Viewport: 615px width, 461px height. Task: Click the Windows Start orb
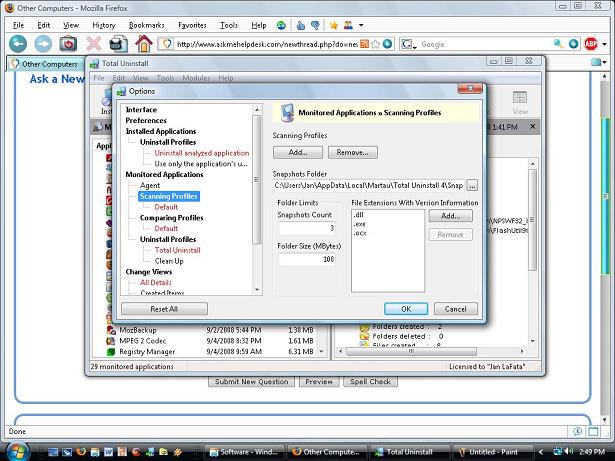click(16, 451)
